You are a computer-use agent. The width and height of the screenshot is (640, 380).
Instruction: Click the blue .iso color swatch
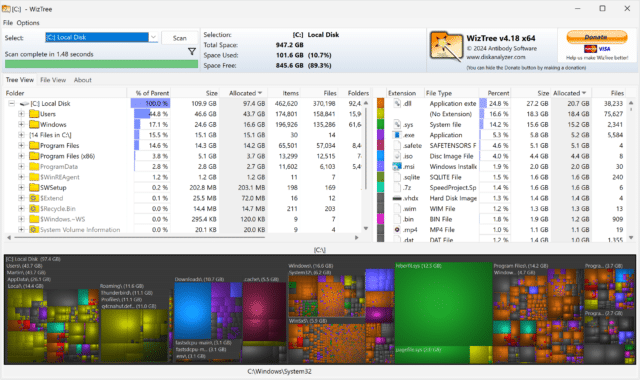coord(380,156)
